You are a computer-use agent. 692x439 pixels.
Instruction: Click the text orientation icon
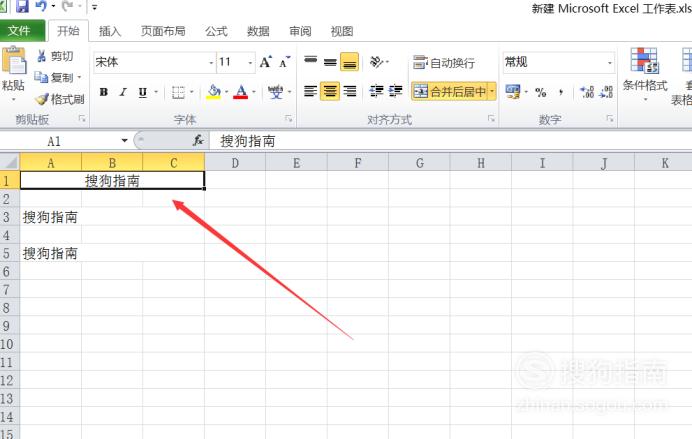tap(377, 62)
